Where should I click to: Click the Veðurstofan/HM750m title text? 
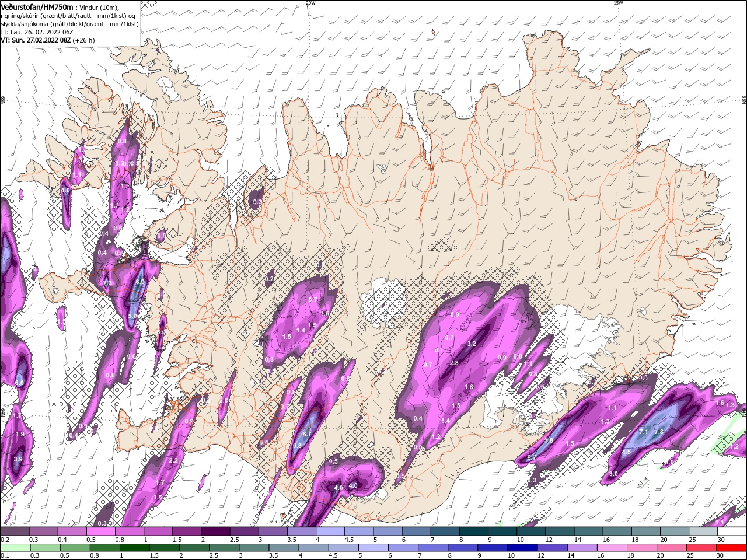point(37,6)
